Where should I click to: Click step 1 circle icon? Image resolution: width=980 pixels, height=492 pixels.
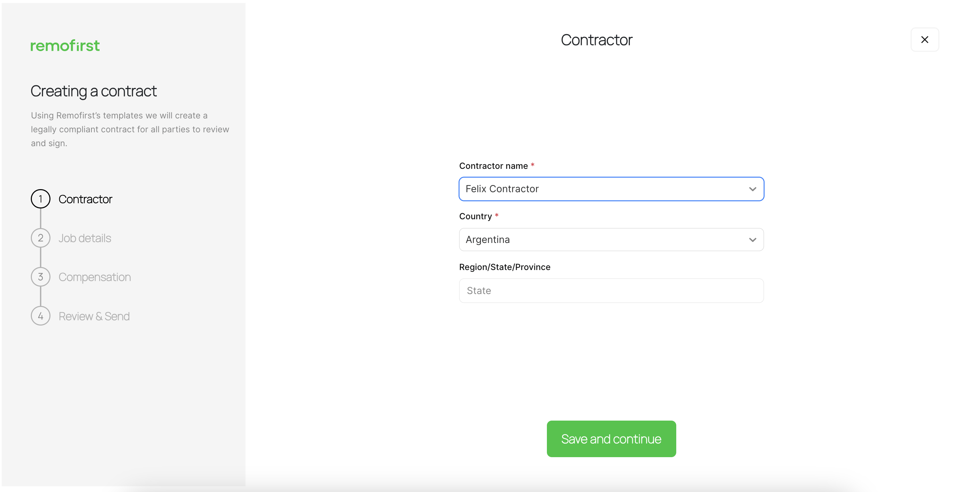[x=40, y=199]
